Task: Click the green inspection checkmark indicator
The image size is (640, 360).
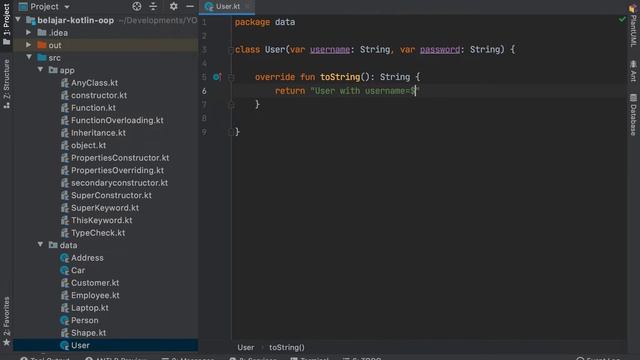Action: (622, 19)
